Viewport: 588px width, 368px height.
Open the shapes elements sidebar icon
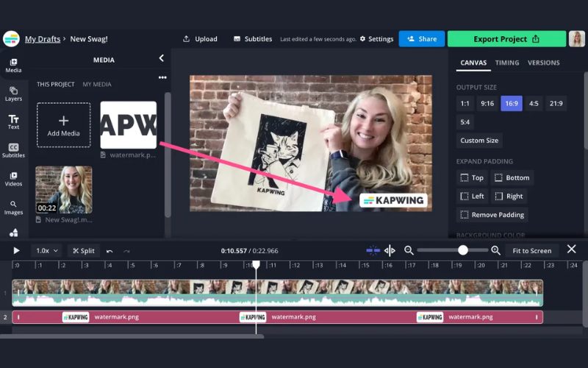coord(13,233)
